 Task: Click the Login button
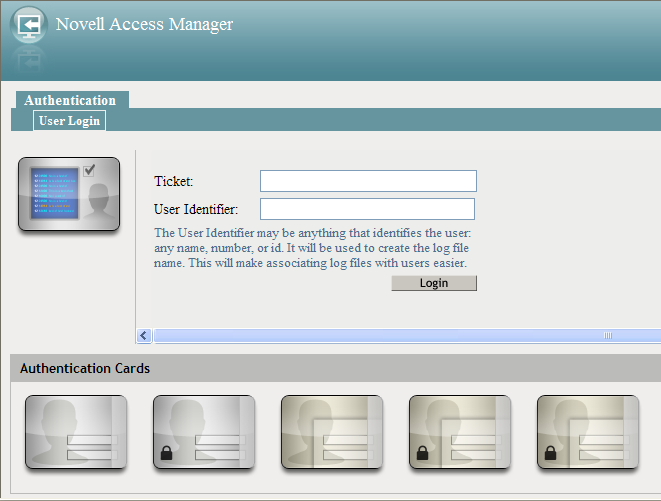point(434,283)
